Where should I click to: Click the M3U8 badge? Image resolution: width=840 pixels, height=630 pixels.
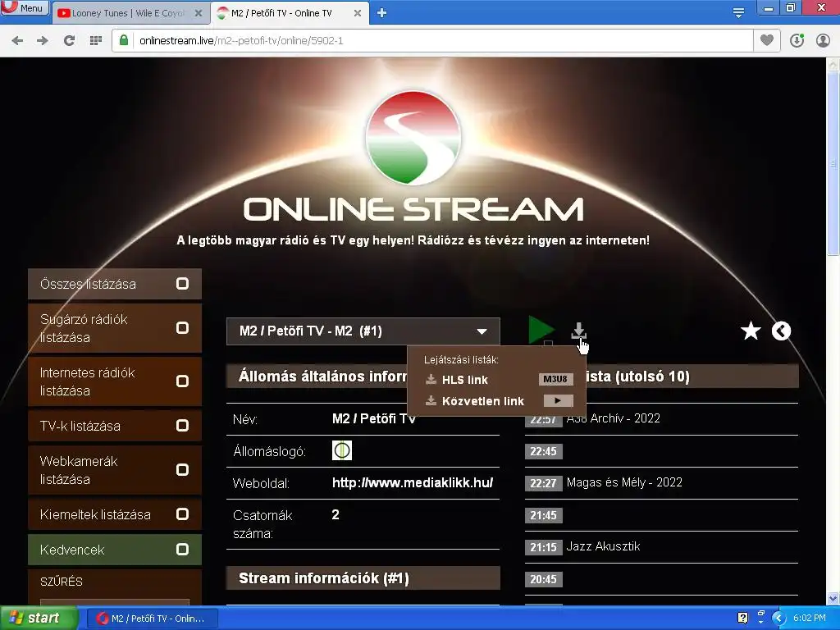point(555,379)
